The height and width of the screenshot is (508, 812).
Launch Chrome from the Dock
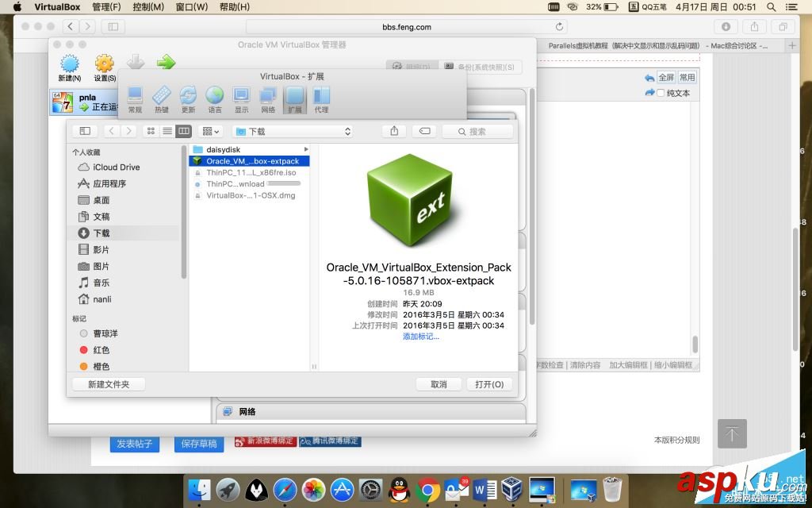pos(427,490)
